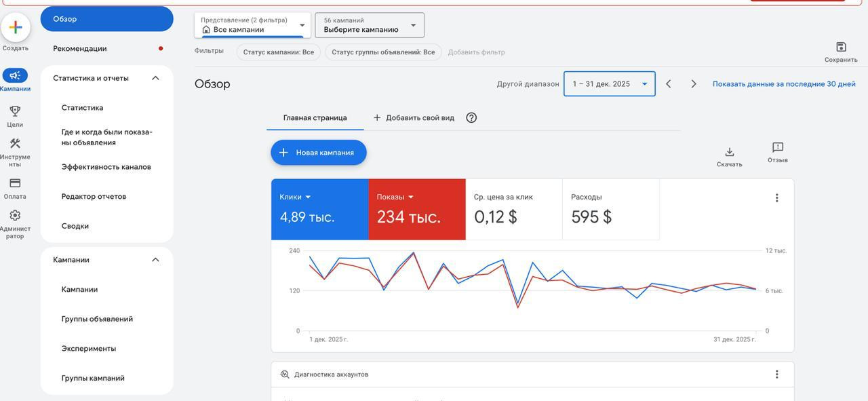This screenshot has width=868, height=401.
Task: Collapse Статистика и отчеты section
Action: click(155, 78)
